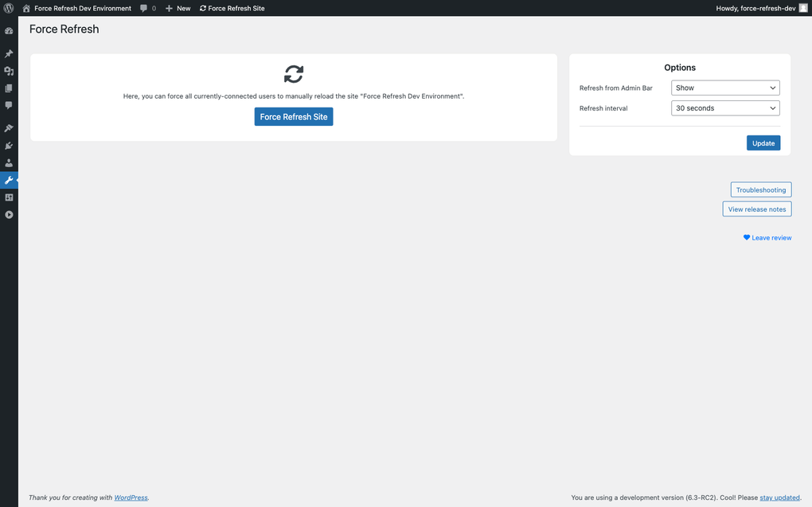Select the Posts pin icon
The height and width of the screenshot is (507, 812).
[x=9, y=53]
